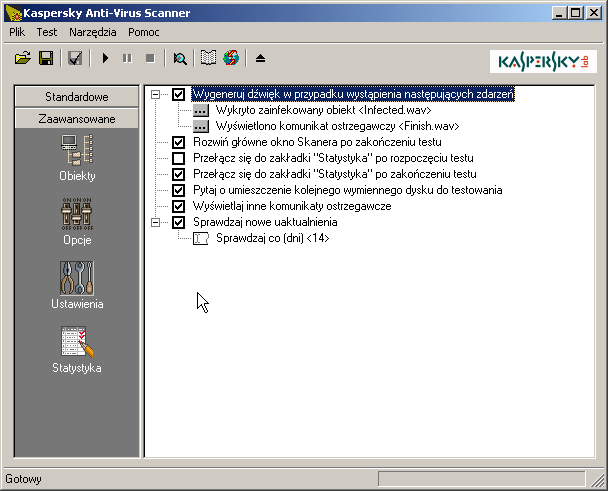Maximize the Kaspersky Anti-Virus Scanner window

576,13
